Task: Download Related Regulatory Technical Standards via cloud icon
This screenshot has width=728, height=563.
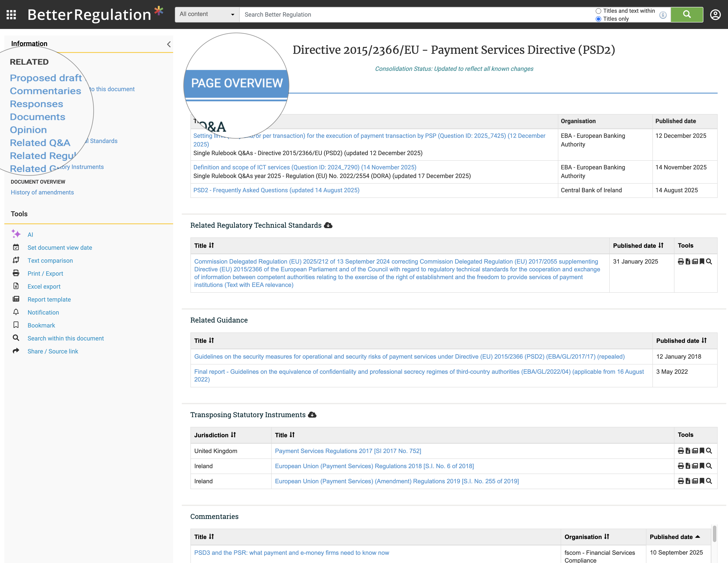Action: coord(328,226)
